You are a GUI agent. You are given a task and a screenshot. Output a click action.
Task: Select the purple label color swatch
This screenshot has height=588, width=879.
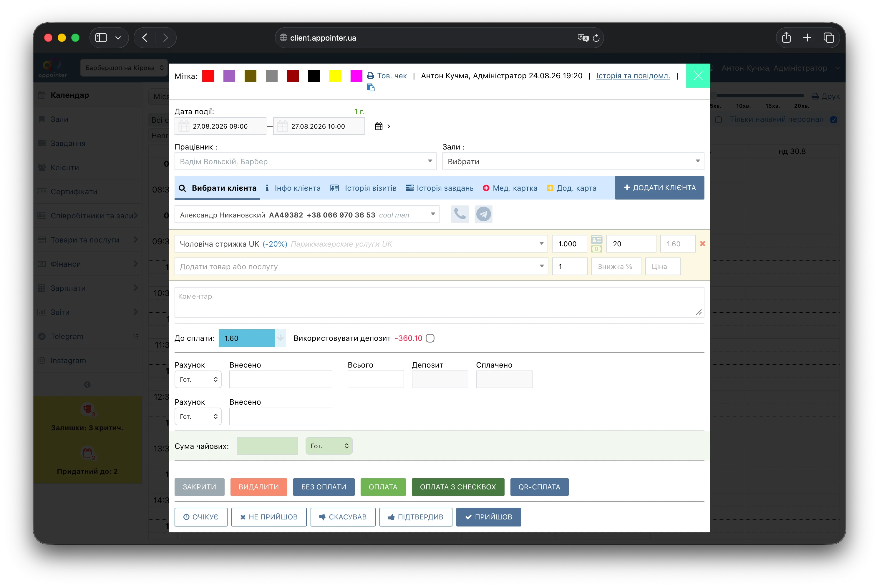tap(229, 76)
